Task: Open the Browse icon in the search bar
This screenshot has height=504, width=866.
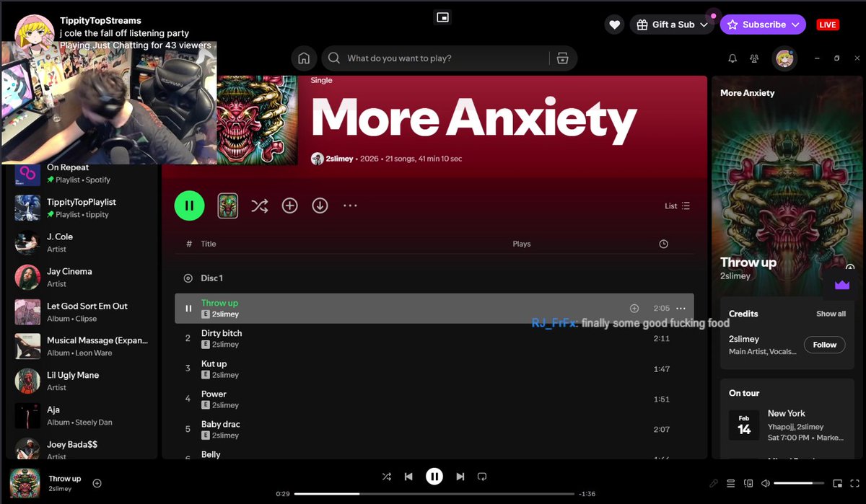Action: click(563, 58)
